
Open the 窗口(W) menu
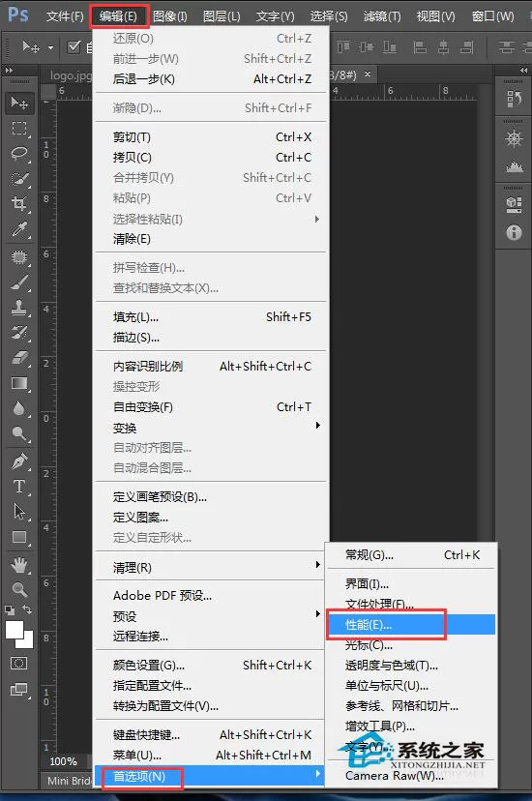point(492,16)
